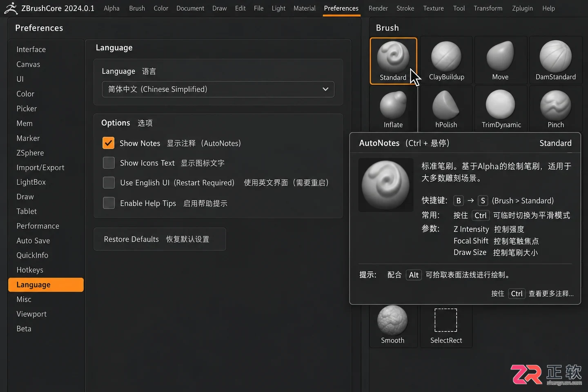The height and width of the screenshot is (392, 588).
Task: Open the Help menu
Action: pos(548,8)
